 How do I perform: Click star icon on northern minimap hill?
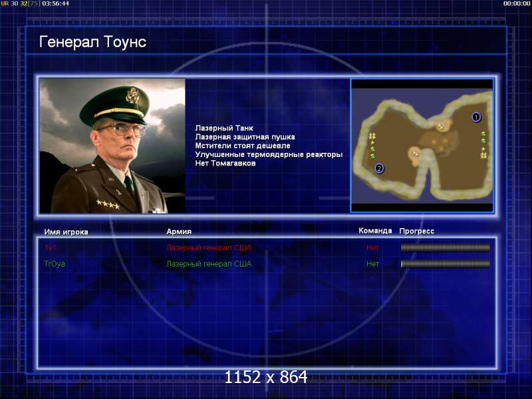(x=440, y=126)
